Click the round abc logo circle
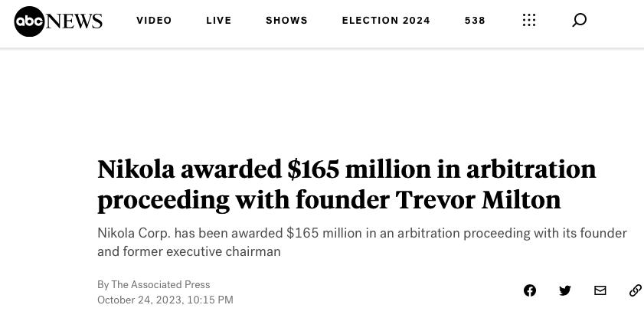This screenshot has width=644, height=318. pyautogui.click(x=30, y=21)
